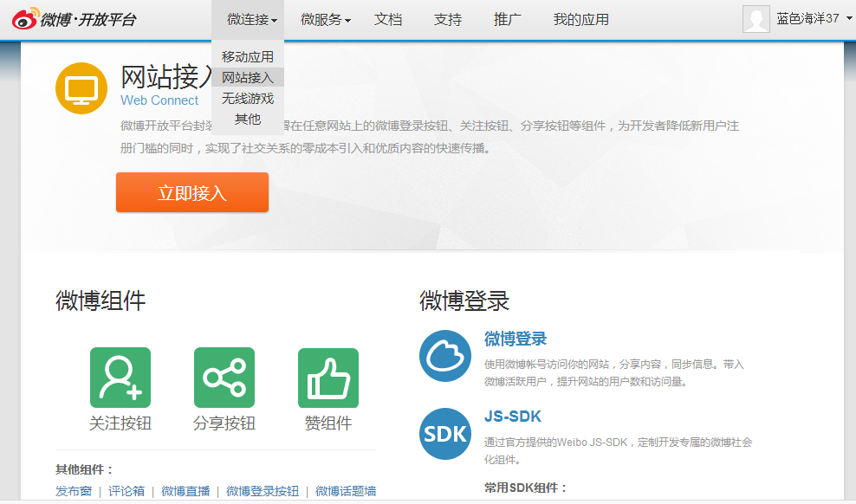The height and width of the screenshot is (504, 856).
Task: Select 网站接入 from the dropdown
Action: [248, 77]
